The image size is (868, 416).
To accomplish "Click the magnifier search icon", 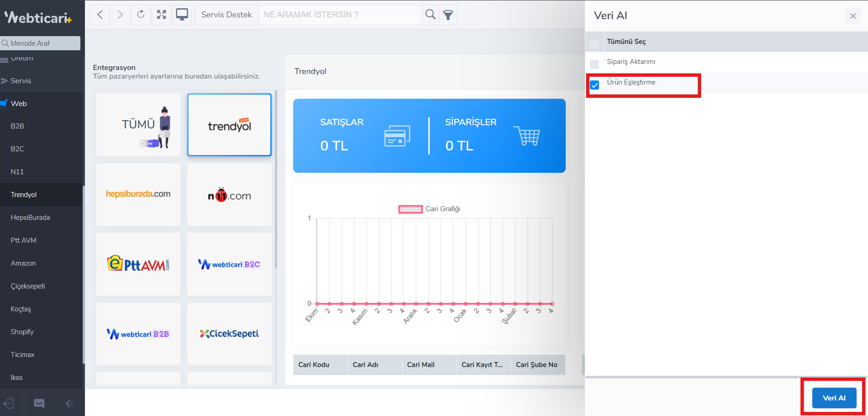I will tap(430, 15).
